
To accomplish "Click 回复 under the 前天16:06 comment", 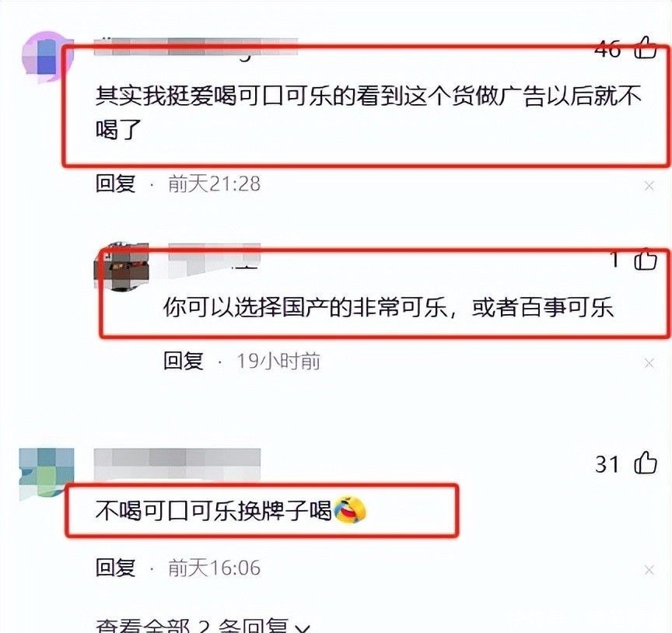I will 116,568.
